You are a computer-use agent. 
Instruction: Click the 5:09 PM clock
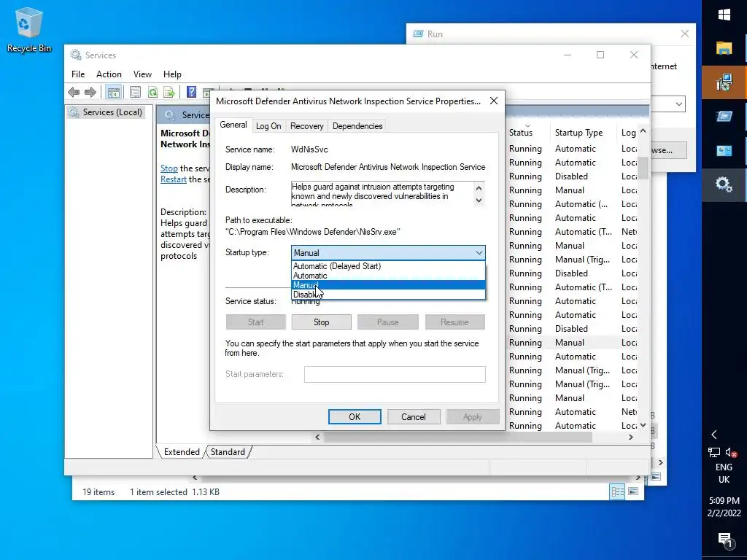pyautogui.click(x=724, y=500)
